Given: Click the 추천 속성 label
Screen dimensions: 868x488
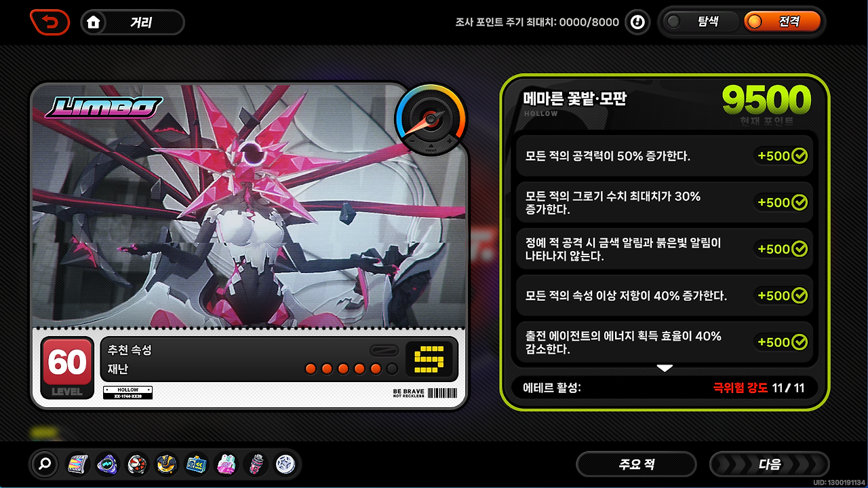Looking at the screenshot, I should point(130,350).
